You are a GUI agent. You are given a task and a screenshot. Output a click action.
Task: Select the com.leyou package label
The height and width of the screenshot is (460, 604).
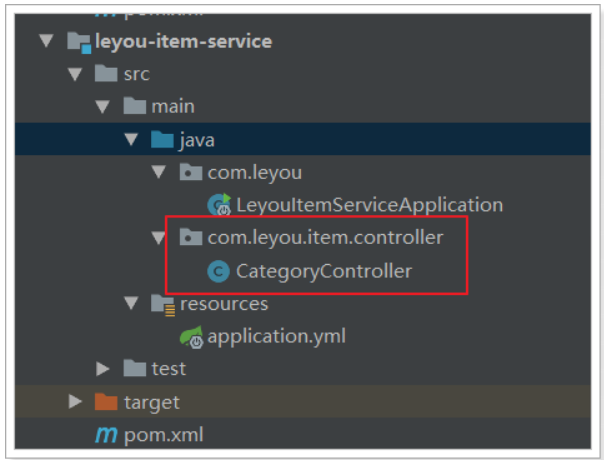[255, 173]
